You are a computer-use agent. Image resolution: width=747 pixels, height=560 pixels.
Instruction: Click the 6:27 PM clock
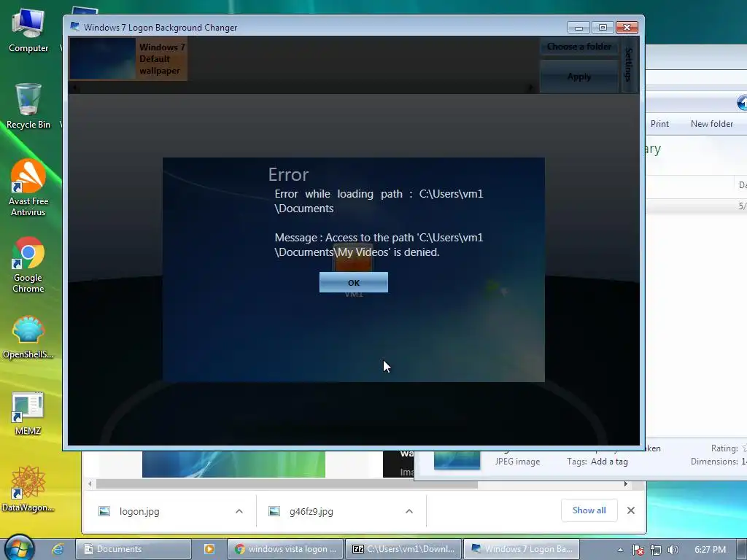click(x=710, y=550)
